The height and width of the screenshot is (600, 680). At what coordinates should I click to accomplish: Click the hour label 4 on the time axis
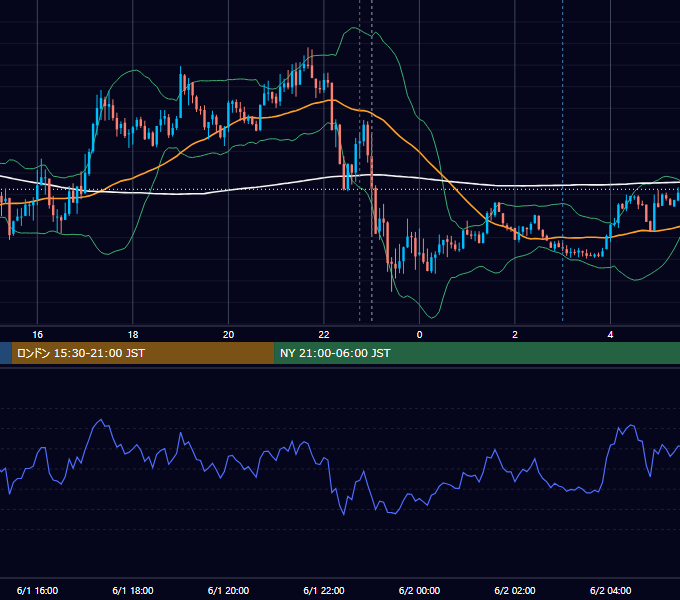610,335
